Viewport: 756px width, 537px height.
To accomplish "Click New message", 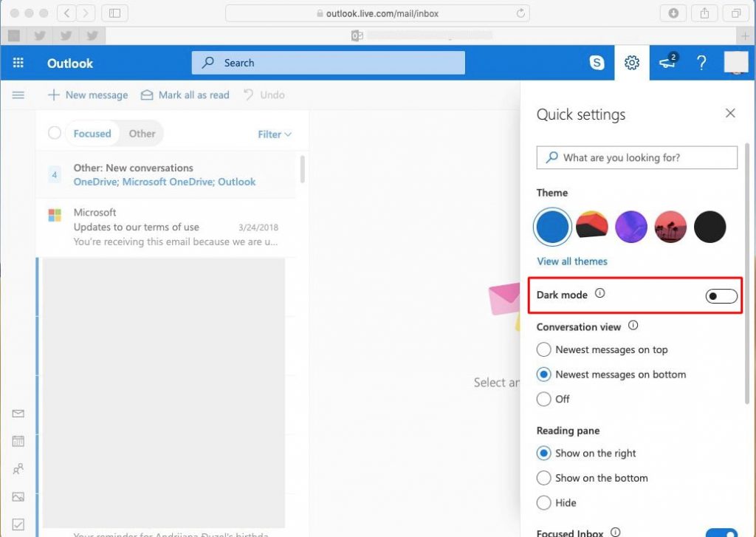I will coord(89,95).
